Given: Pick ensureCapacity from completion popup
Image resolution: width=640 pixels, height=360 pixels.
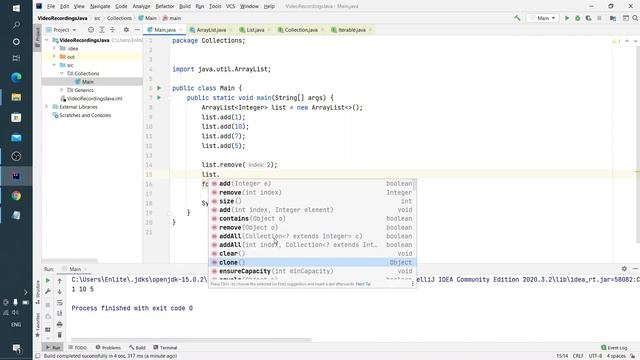Looking at the screenshot, I should 312,271.
